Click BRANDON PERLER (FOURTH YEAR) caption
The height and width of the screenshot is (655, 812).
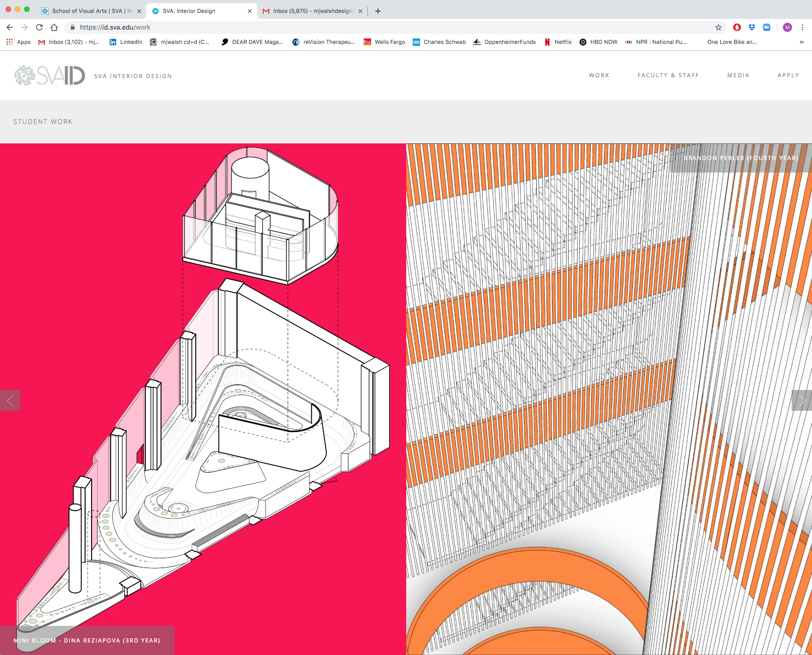[x=741, y=158]
